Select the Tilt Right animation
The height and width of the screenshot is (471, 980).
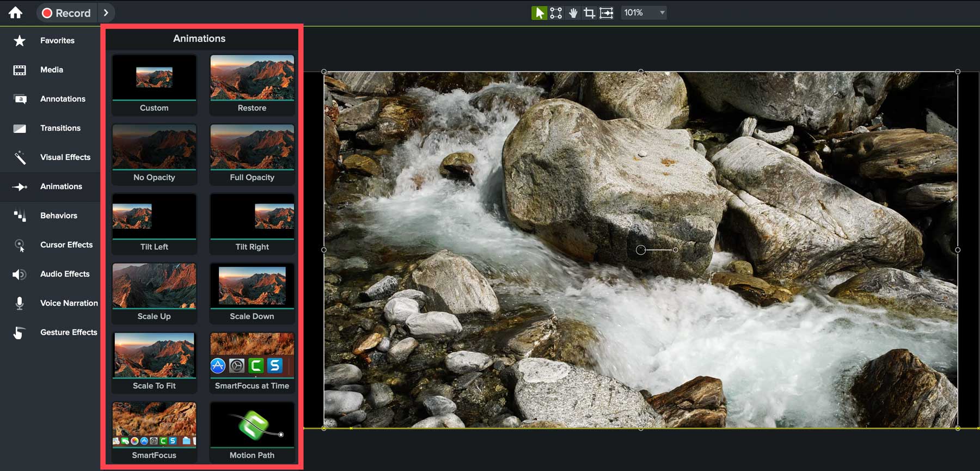tap(252, 223)
